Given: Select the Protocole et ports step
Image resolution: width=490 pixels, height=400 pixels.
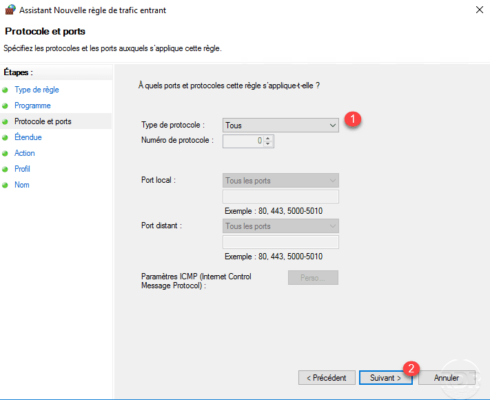Looking at the screenshot, I should click(x=43, y=121).
